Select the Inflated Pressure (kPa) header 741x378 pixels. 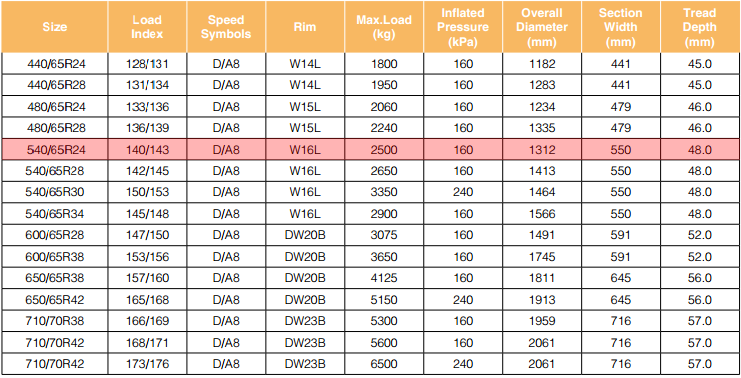[463, 27]
